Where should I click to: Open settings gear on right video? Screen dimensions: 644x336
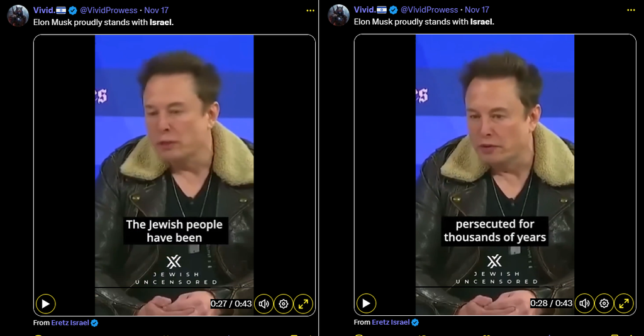pyautogui.click(x=604, y=303)
